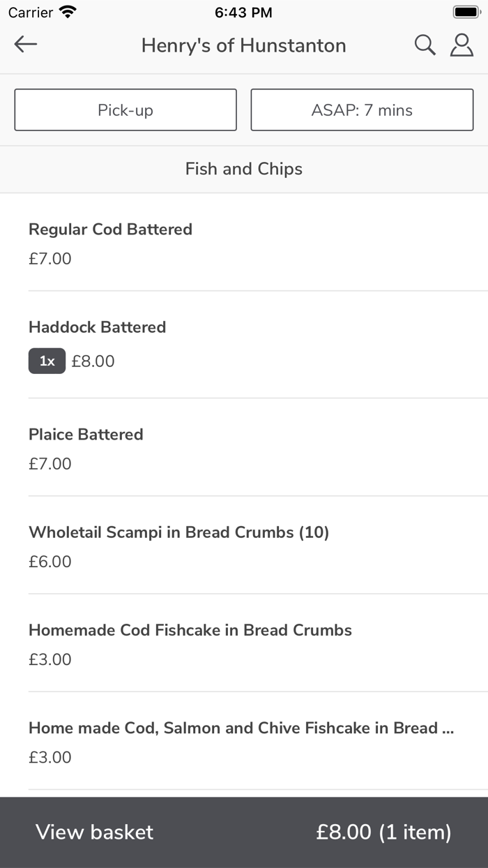
Task: Tap the back arrow icon
Action: point(26,45)
